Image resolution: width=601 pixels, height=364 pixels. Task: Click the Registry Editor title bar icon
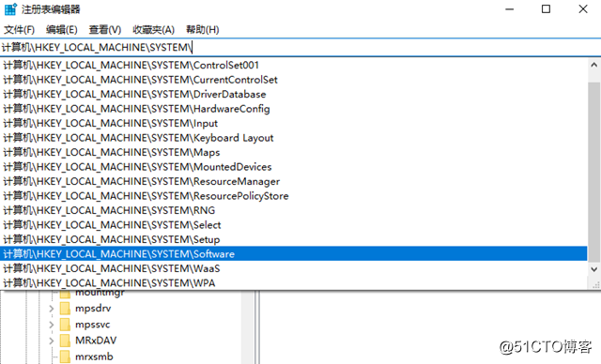click(x=10, y=8)
